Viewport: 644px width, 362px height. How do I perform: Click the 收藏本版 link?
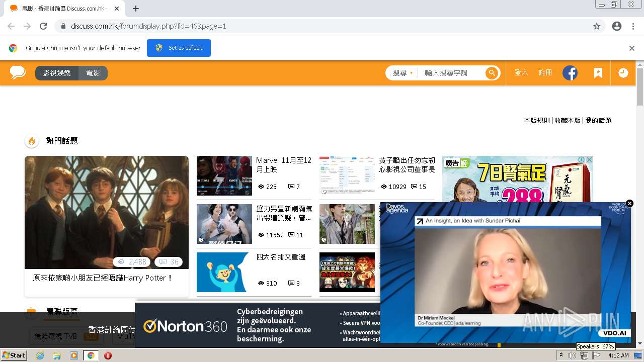[x=568, y=121]
